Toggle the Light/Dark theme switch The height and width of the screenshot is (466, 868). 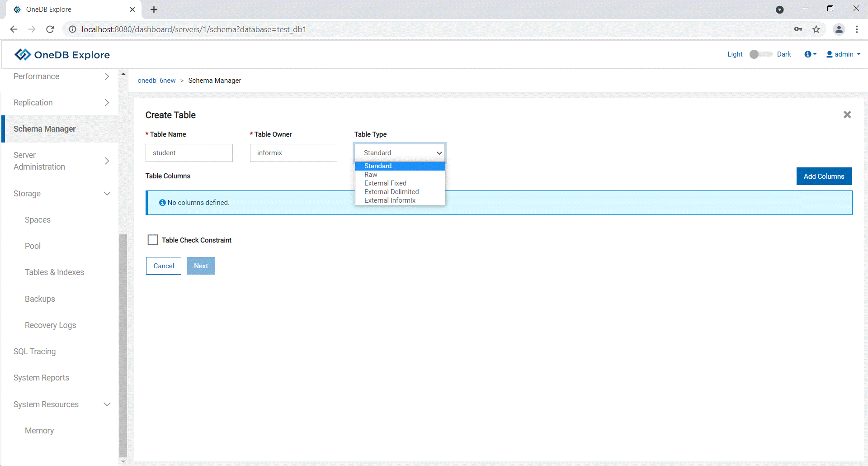coord(760,54)
